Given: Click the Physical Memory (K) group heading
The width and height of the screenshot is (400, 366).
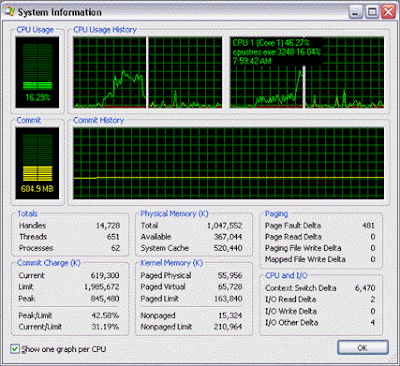Looking at the screenshot, I should pos(174,214).
